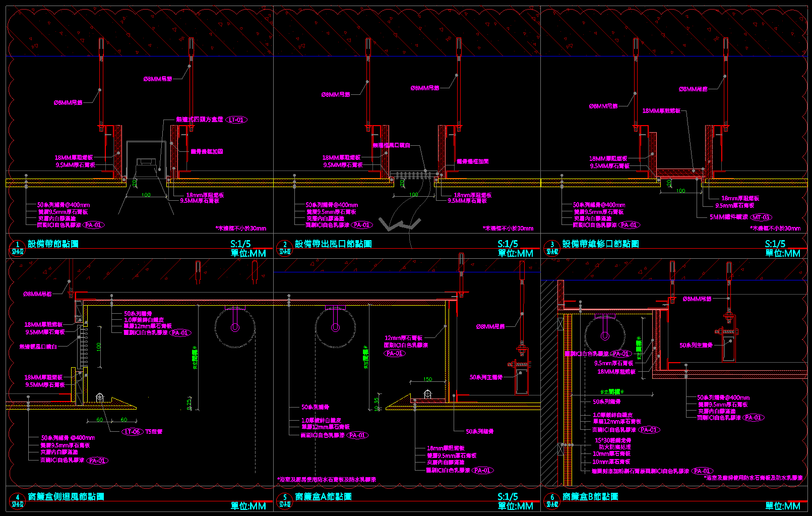Click 單位:MM under detail 6

(783, 506)
